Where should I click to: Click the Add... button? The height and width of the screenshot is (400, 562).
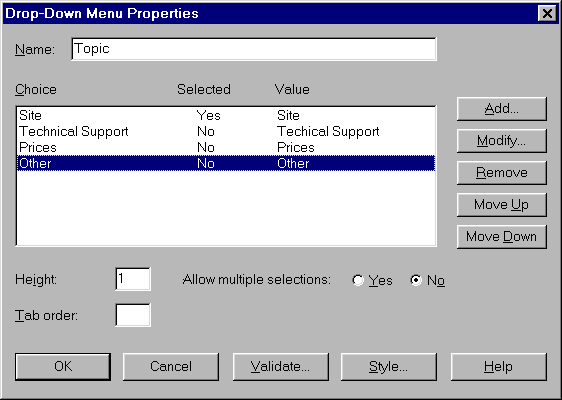click(501, 109)
